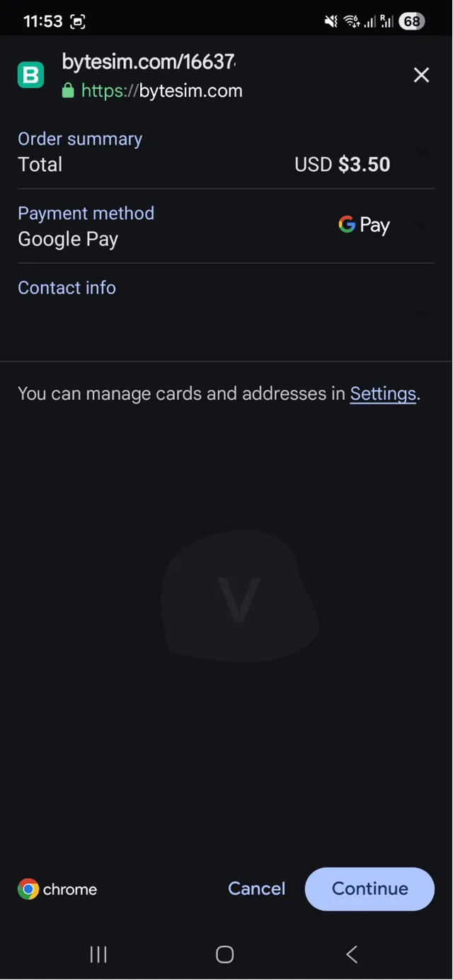Cancel the Google Pay payment

coord(256,889)
